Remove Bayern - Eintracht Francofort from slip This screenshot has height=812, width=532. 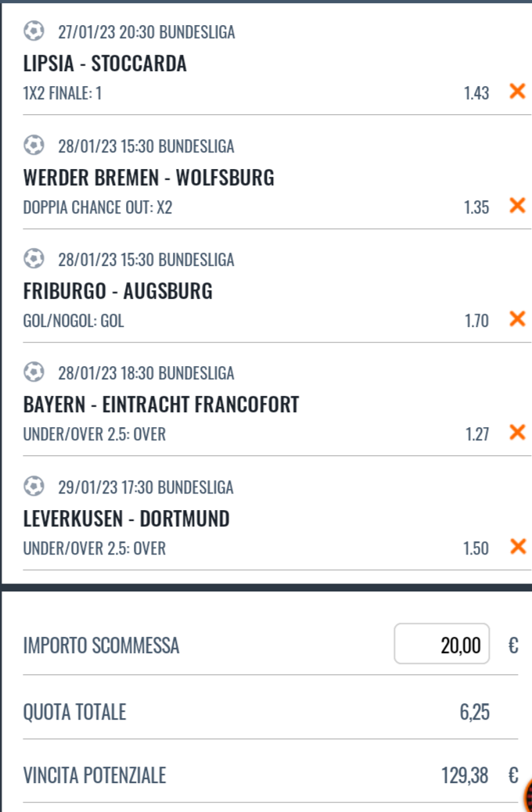click(516, 433)
